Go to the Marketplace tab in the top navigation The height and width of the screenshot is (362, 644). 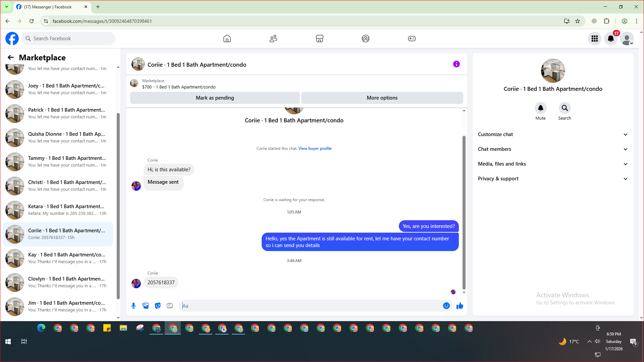point(319,39)
